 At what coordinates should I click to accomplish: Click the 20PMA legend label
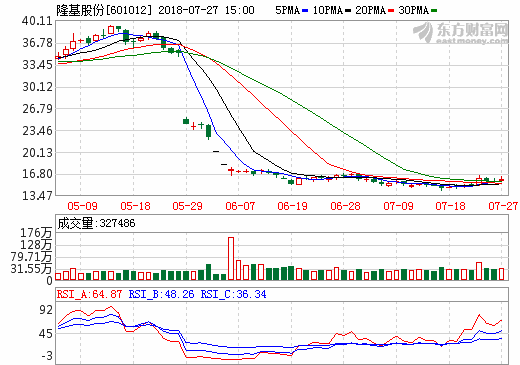[x=371, y=10]
